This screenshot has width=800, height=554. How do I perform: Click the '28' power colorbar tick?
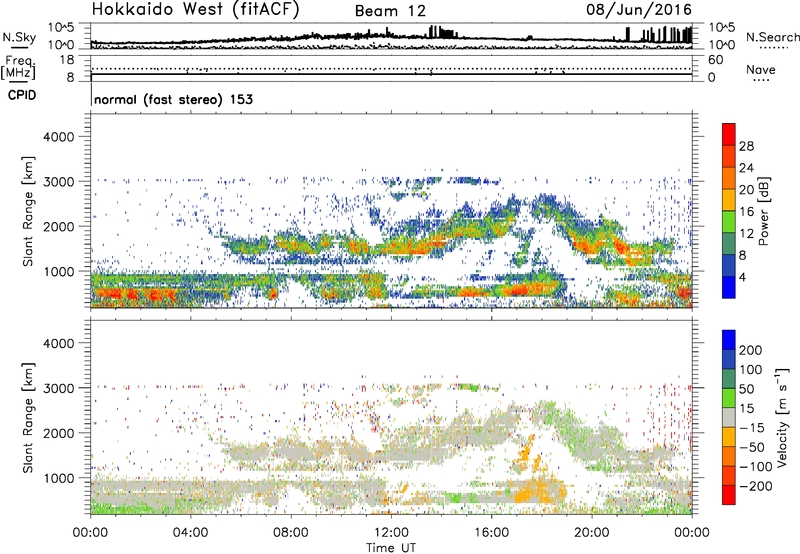[746, 146]
